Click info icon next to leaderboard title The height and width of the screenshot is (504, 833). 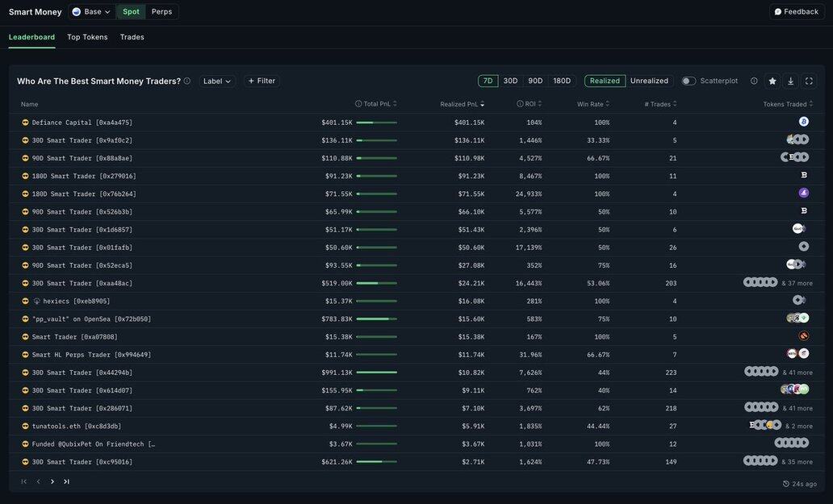click(x=187, y=81)
